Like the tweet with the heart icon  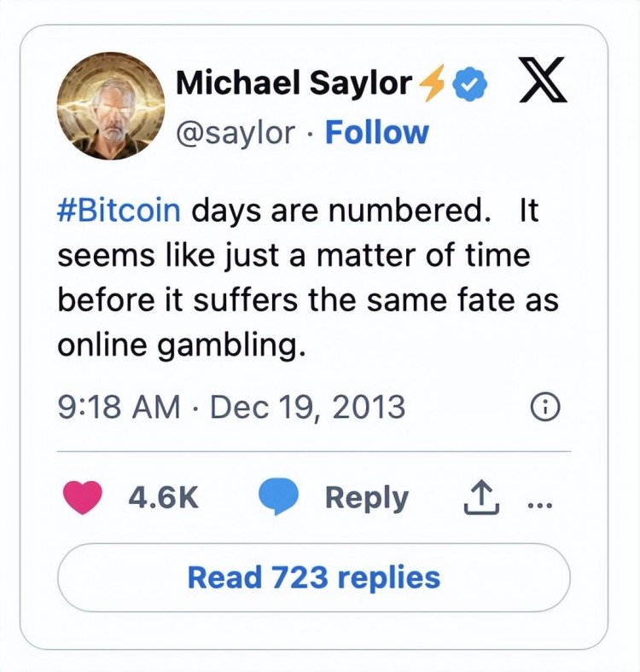[83, 497]
